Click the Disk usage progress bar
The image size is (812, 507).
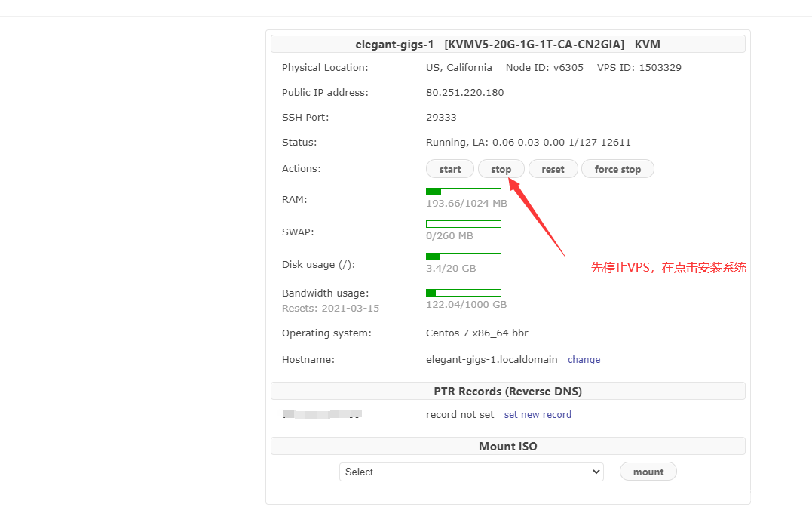pyautogui.click(x=464, y=257)
